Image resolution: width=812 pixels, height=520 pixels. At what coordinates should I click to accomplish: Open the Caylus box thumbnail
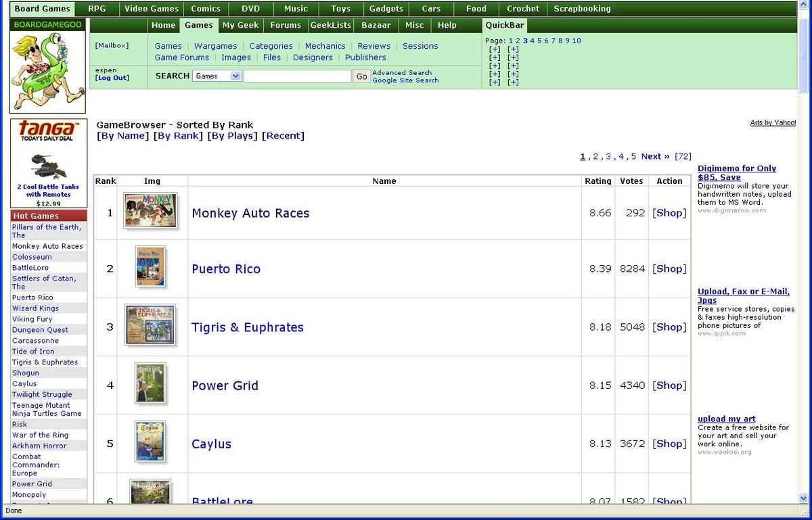(x=150, y=442)
